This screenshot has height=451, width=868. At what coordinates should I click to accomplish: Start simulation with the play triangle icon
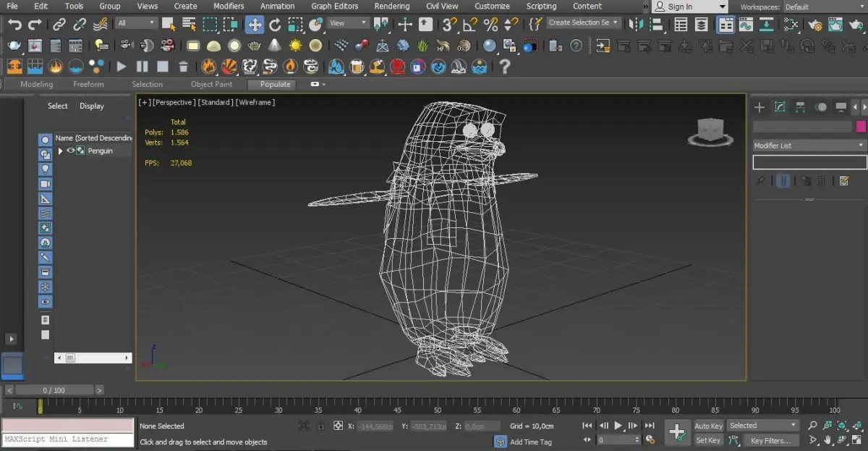pyautogui.click(x=122, y=67)
